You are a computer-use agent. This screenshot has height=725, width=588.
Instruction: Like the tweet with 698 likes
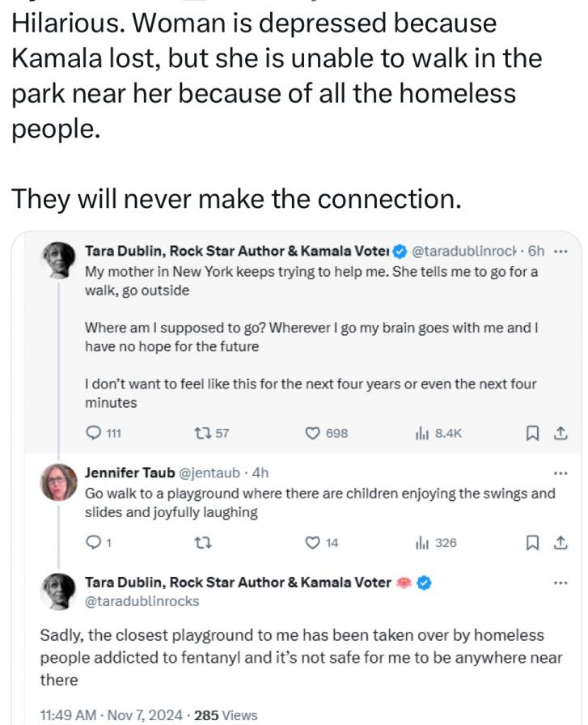tap(327, 433)
